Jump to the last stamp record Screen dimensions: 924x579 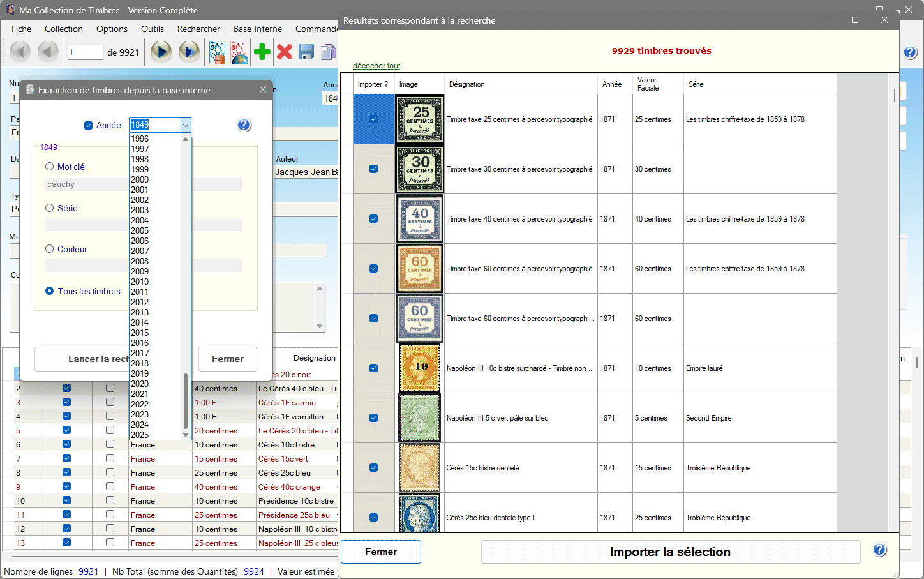189,52
